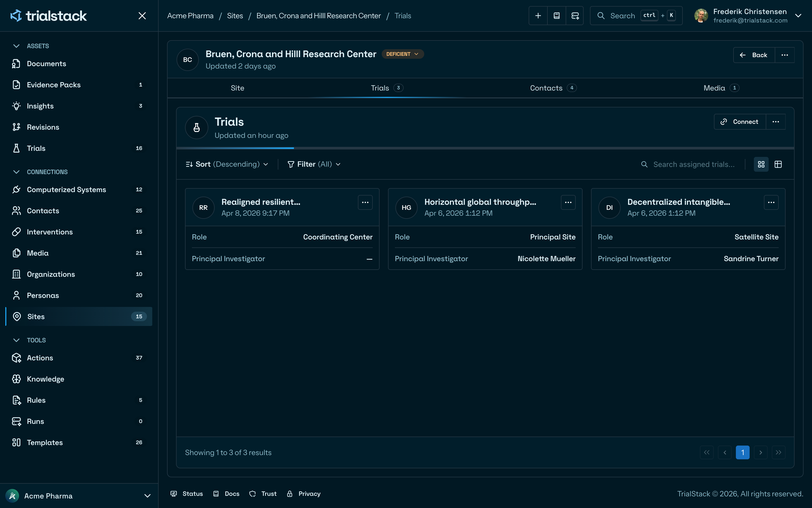The image size is (812, 508).
Task: Close the sidebar with the X icon
Action: (142, 16)
